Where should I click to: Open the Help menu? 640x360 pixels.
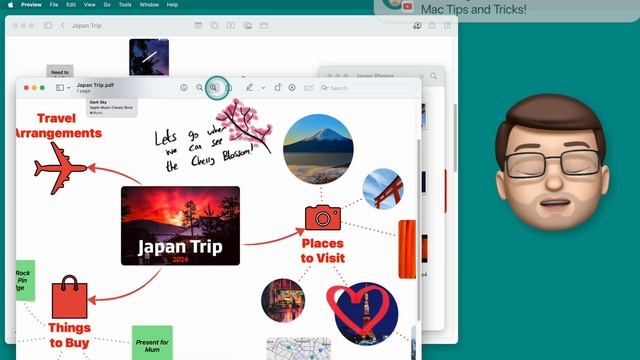point(172,5)
